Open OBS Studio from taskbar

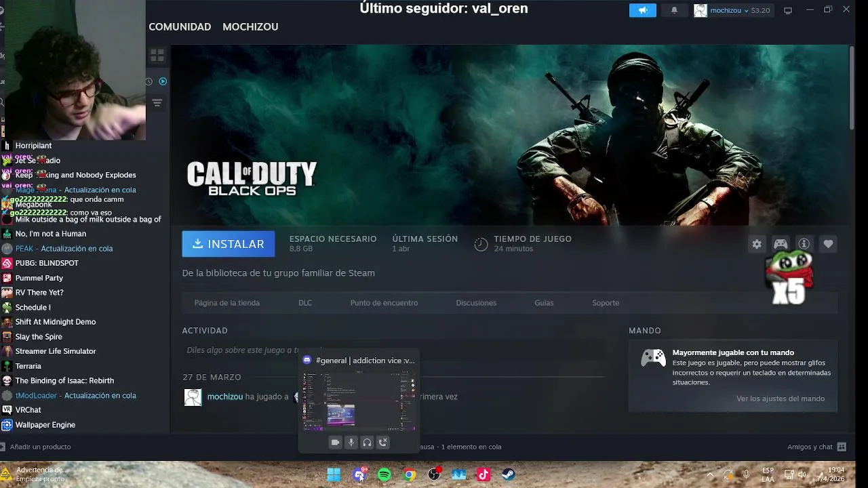tap(435, 475)
